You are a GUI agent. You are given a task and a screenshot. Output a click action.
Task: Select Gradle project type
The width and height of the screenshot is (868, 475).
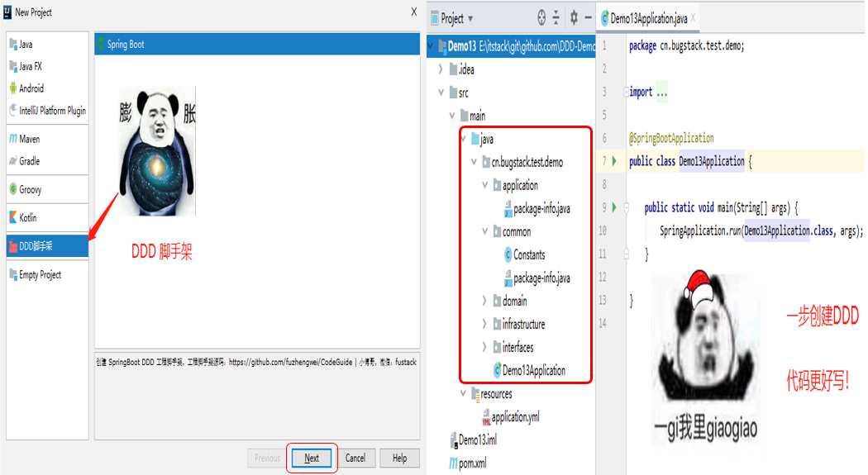(47, 161)
